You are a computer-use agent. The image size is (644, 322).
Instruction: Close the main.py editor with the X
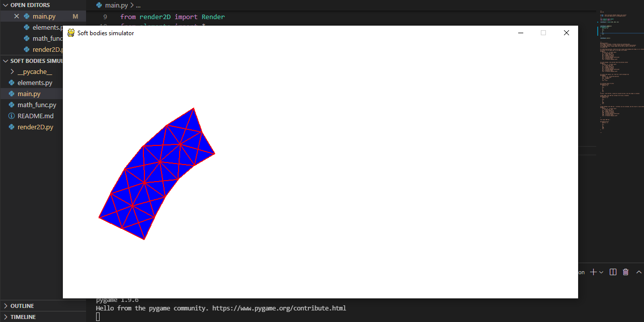(x=17, y=16)
